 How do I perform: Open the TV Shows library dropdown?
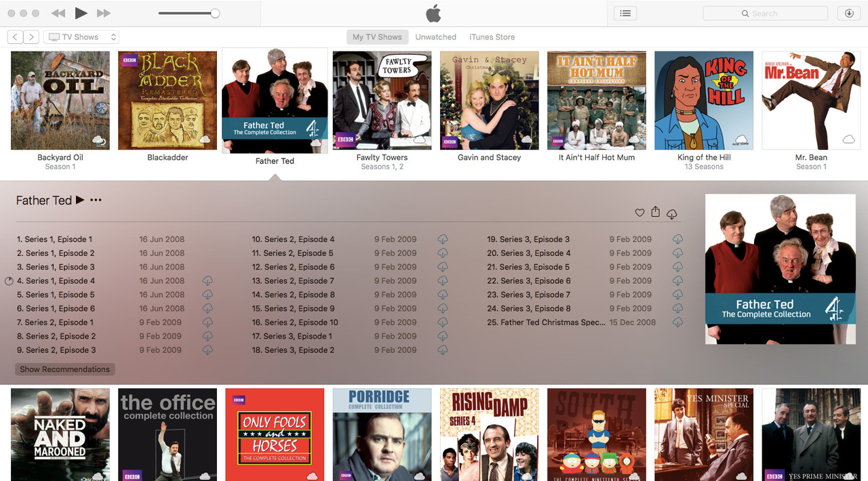click(x=81, y=37)
